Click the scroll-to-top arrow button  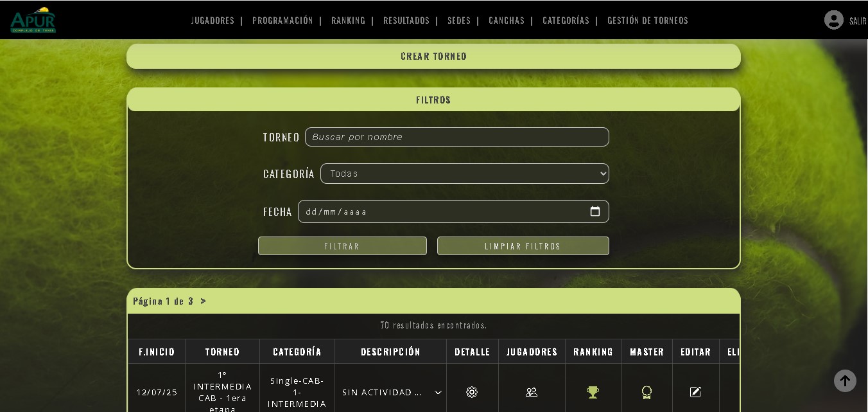tap(845, 381)
